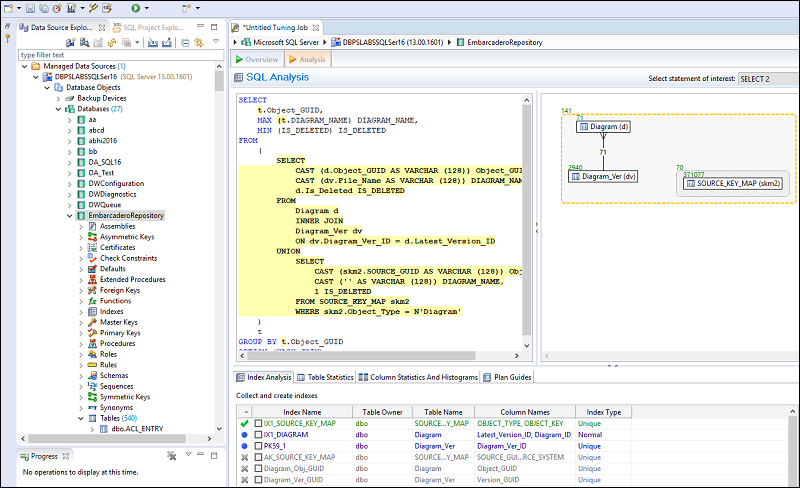The height and width of the screenshot is (488, 800).
Task: Click the tuning fork toolbar icon
Action: [x=93, y=8]
